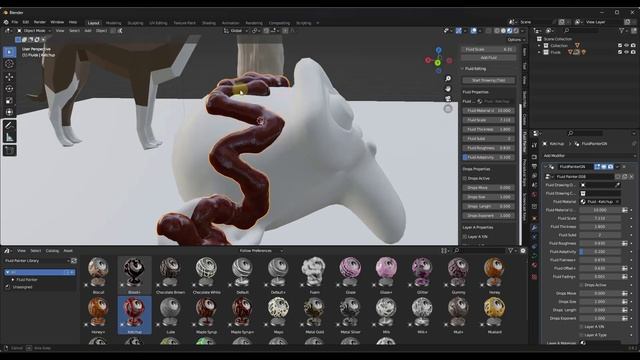Select the Transform tool
The width and height of the screenshot is (640, 360).
coord(9,112)
